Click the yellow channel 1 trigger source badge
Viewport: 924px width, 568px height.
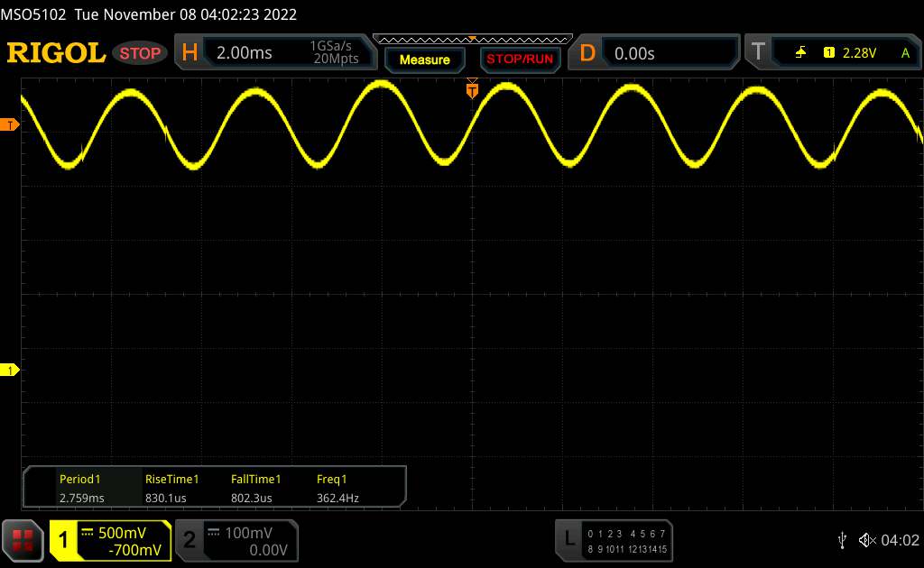(x=828, y=53)
